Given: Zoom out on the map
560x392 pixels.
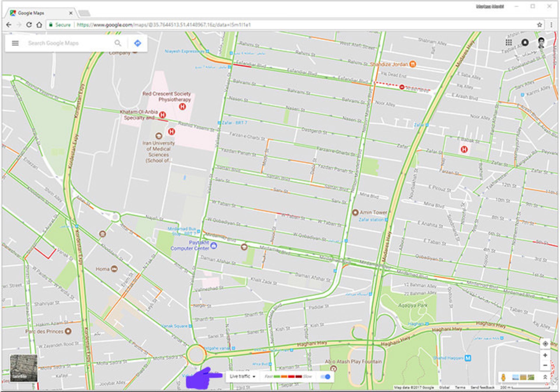Looking at the screenshot, I should [x=545, y=365].
